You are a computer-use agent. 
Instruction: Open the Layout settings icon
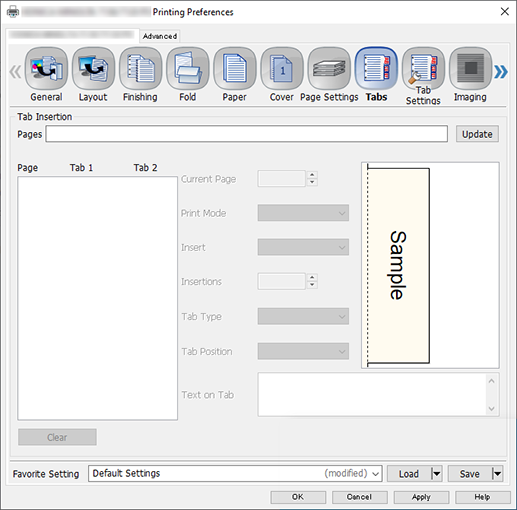coord(93,69)
